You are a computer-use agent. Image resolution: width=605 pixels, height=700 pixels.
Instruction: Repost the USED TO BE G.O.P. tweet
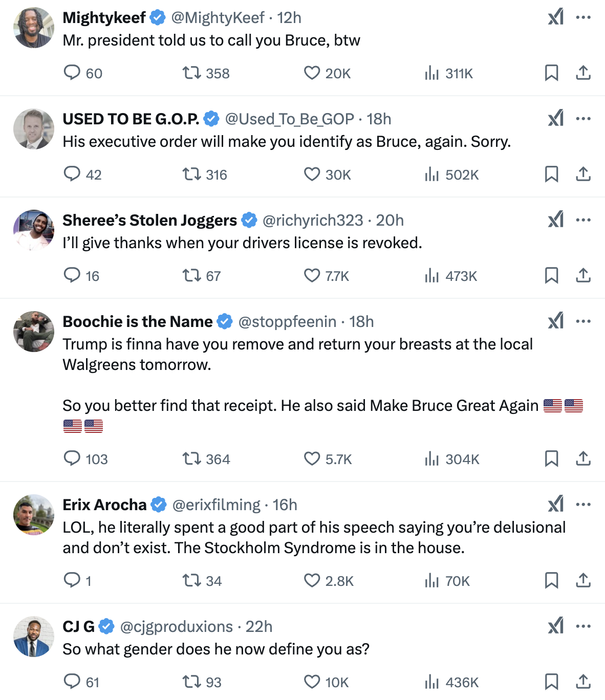(191, 174)
